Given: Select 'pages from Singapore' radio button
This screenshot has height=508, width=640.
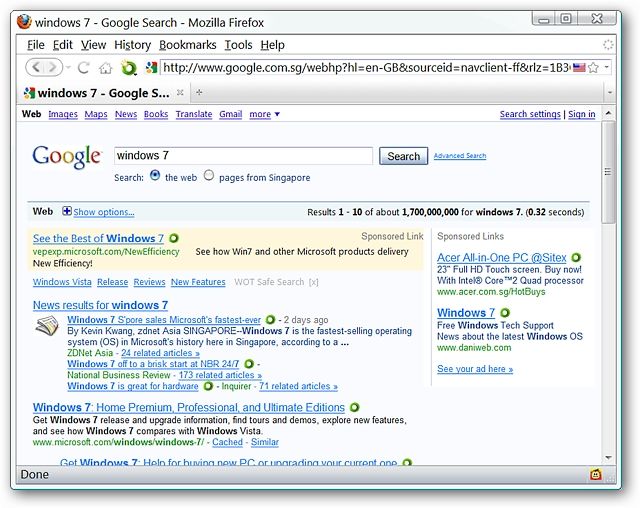Looking at the screenshot, I should 209,176.
